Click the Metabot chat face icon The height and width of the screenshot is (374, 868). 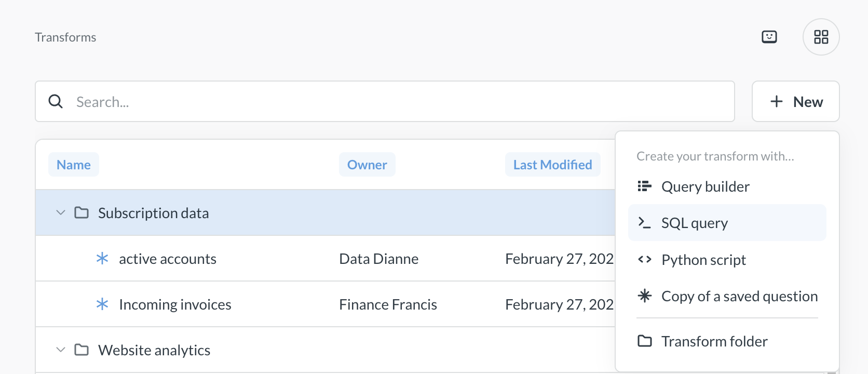click(769, 37)
